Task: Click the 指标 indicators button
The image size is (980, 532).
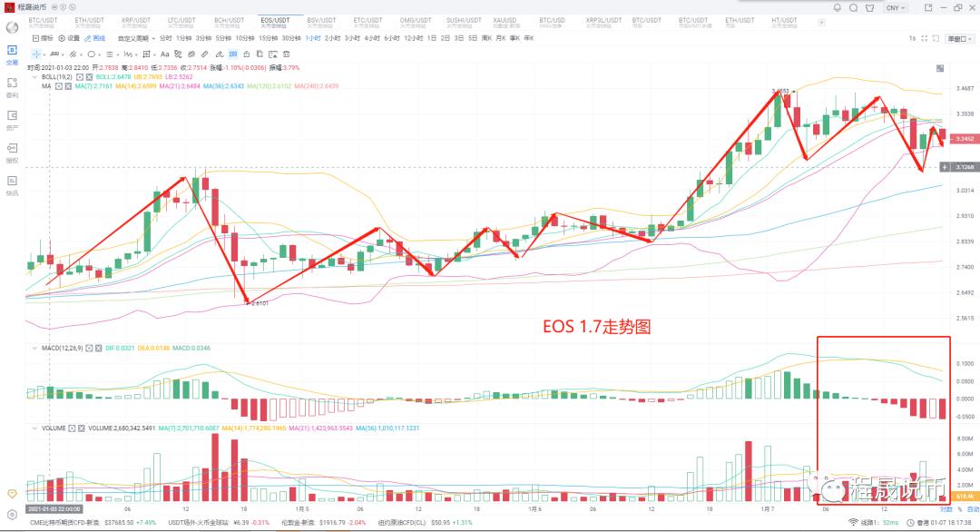Action: [x=43, y=38]
